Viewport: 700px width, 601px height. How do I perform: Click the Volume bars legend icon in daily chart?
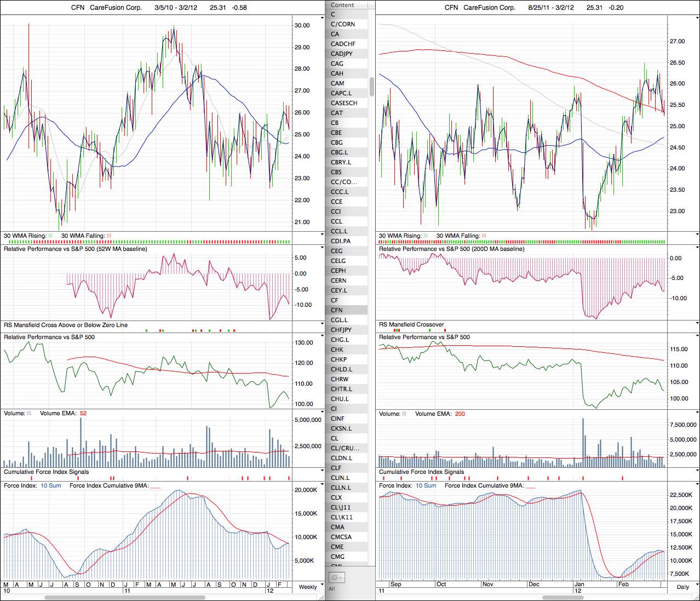[404, 414]
